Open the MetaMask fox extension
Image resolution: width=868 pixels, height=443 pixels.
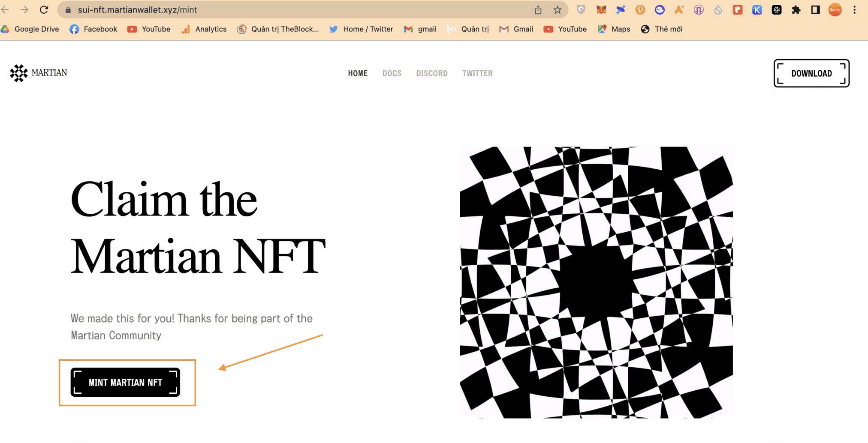click(x=601, y=9)
